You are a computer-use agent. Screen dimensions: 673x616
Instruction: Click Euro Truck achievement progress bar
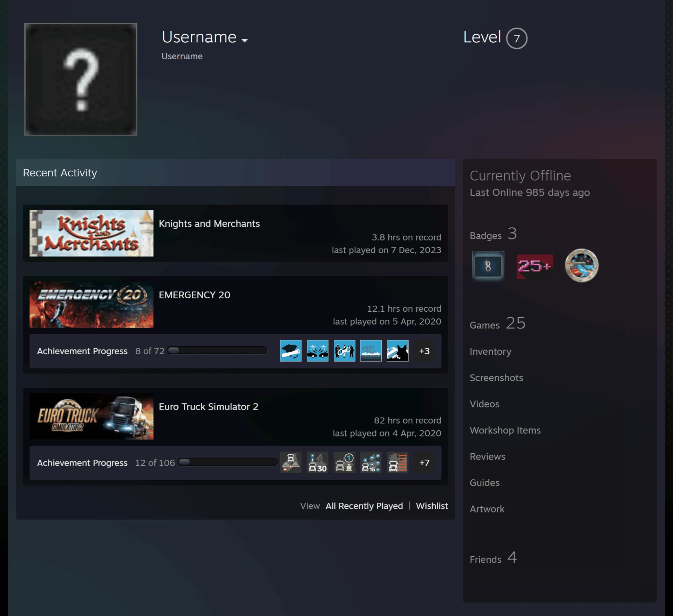(228, 462)
